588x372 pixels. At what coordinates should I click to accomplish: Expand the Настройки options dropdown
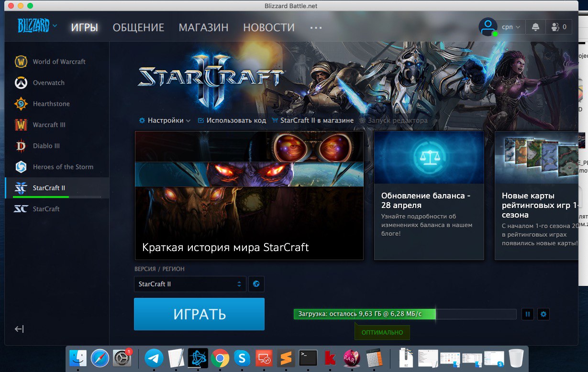[x=165, y=120]
